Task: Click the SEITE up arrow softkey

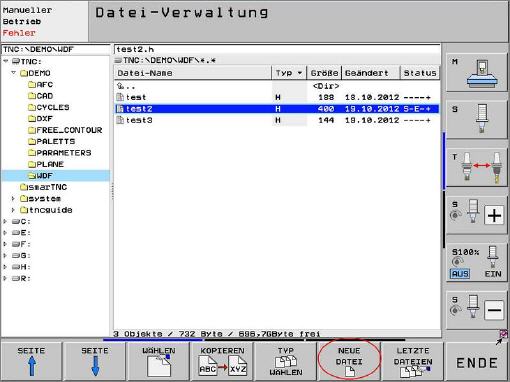Action: tap(31, 361)
